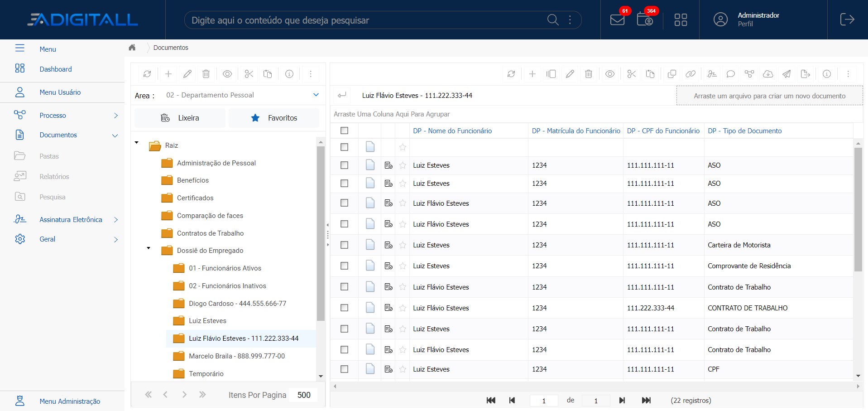Favorite the Carteira de Motorista row star
The height and width of the screenshot is (411, 868).
tap(403, 245)
